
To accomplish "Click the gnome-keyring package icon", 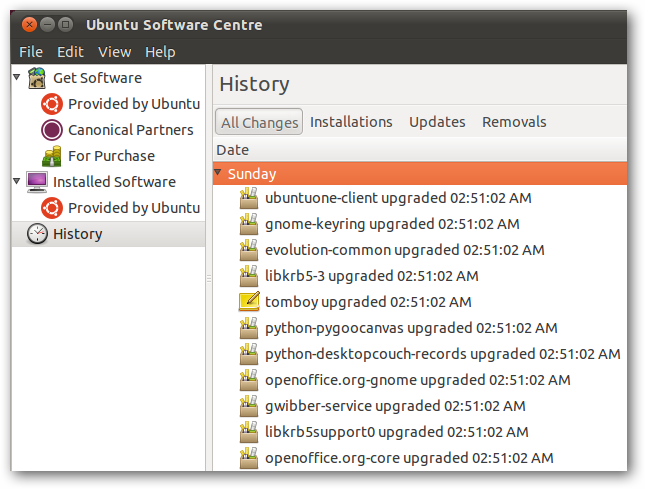I will (249, 224).
